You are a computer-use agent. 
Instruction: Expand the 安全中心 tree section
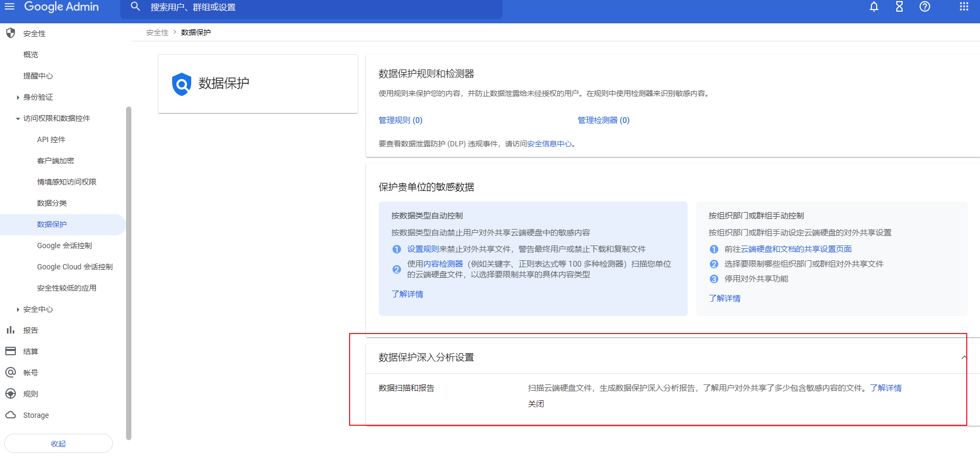tap(18, 310)
